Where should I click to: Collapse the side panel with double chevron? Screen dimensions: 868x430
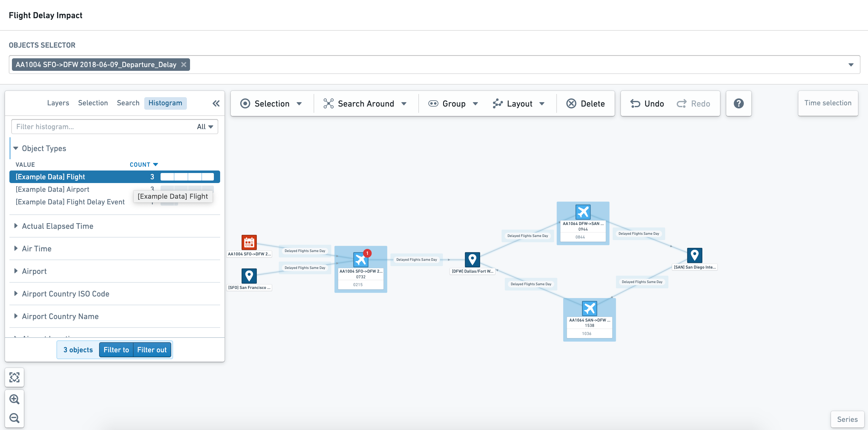click(216, 103)
